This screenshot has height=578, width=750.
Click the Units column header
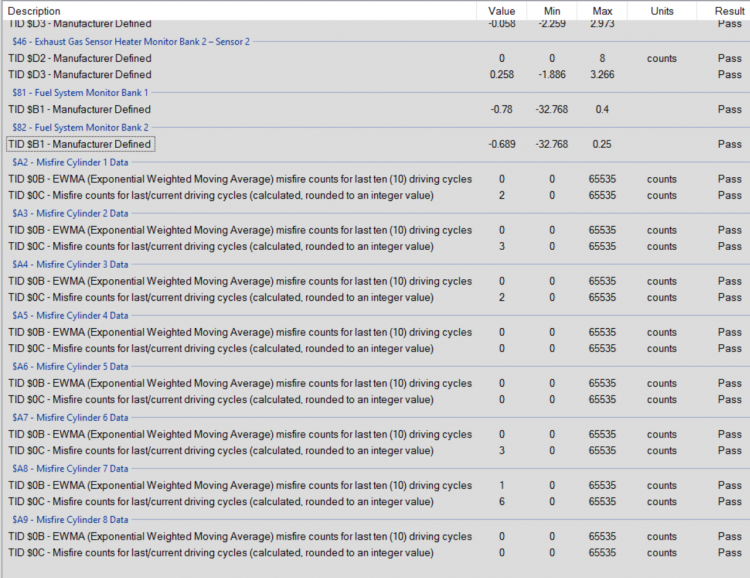(x=662, y=11)
